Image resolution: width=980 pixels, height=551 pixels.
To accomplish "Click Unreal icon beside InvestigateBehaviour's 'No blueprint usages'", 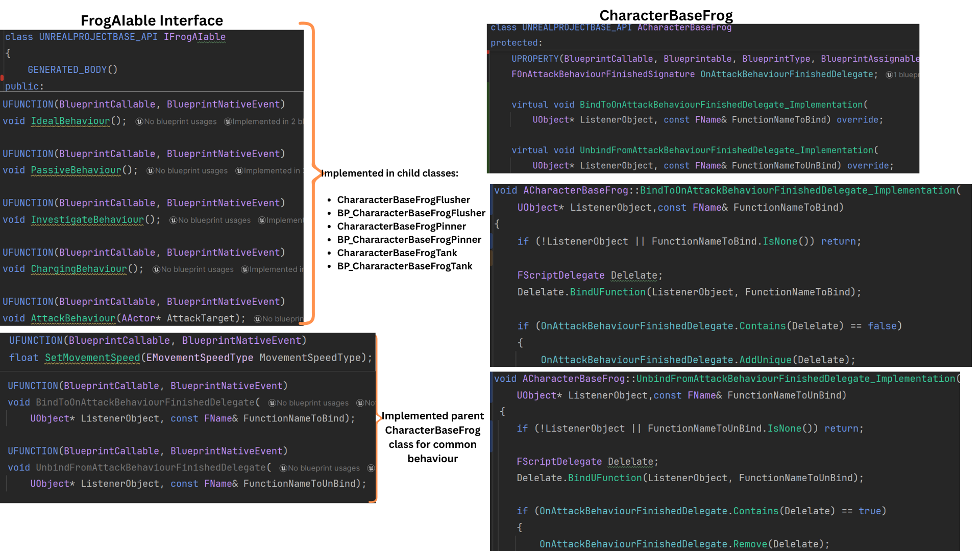I will tap(173, 220).
